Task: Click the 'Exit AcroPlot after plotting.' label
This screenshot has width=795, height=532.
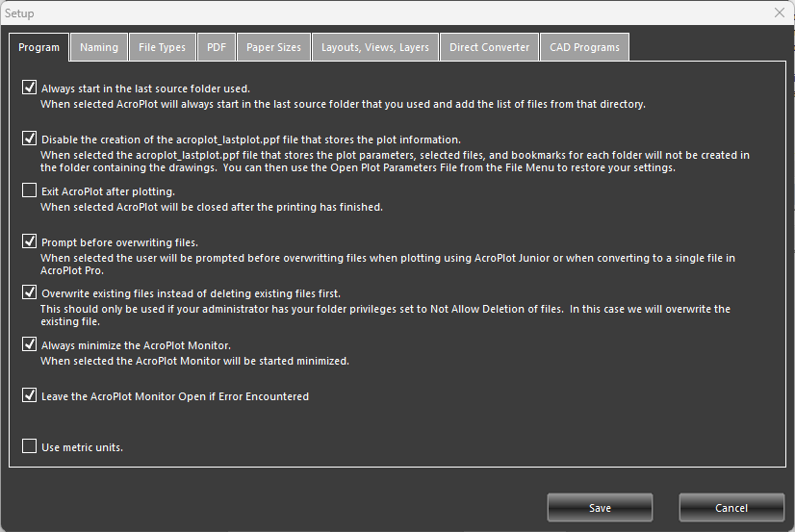Action: pyautogui.click(x=108, y=191)
